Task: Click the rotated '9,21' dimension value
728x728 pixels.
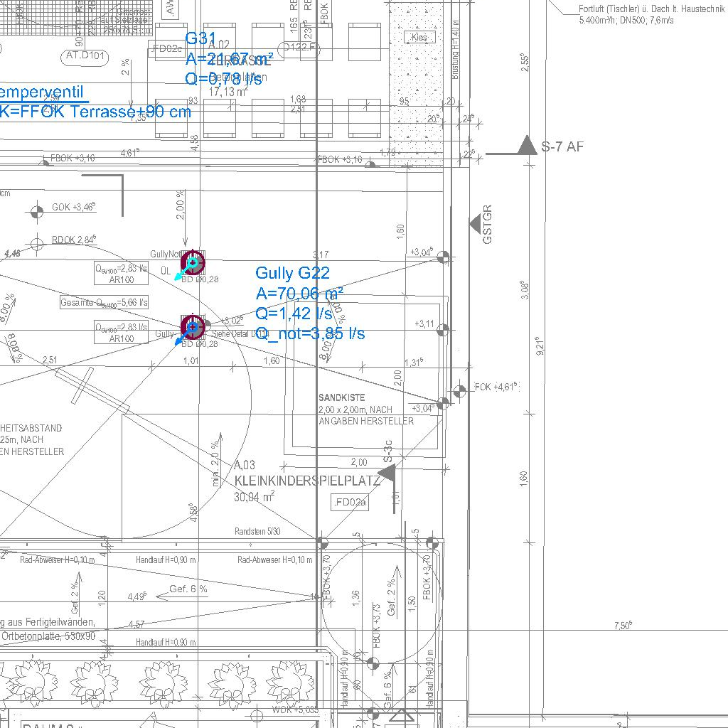Action: pyautogui.click(x=540, y=346)
